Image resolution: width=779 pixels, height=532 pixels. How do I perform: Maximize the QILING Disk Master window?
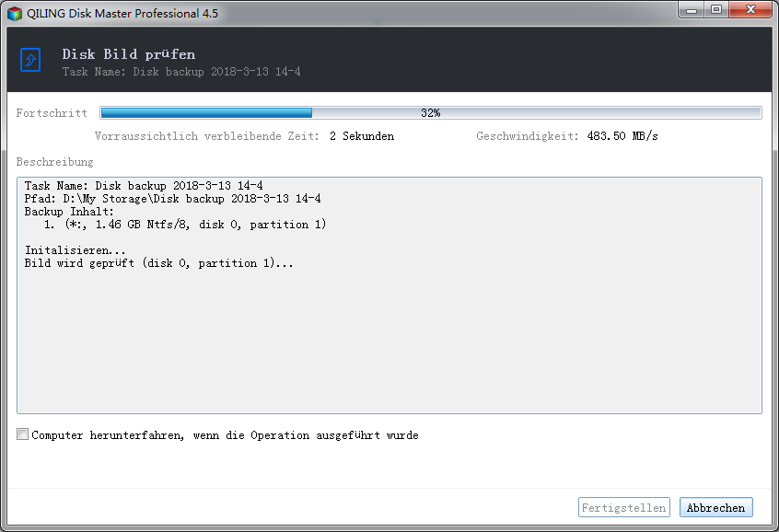(715, 10)
